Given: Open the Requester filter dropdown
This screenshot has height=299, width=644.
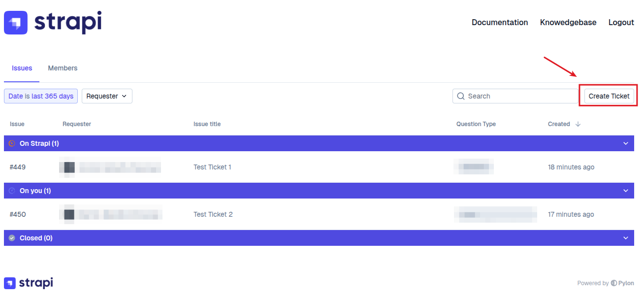Looking at the screenshot, I should coord(107,96).
